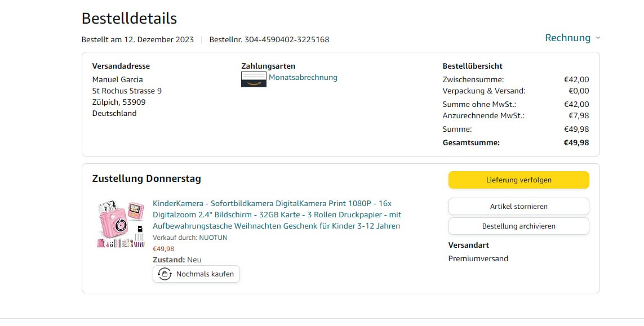This screenshot has width=644, height=326.
Task: Click the Premiumversand shipping method text
Action: (x=478, y=258)
